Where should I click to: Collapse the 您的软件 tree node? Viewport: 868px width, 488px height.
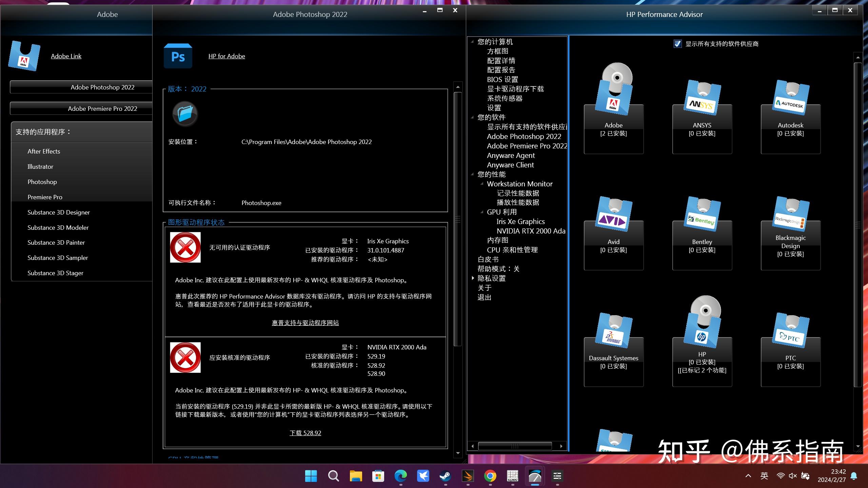click(x=472, y=117)
